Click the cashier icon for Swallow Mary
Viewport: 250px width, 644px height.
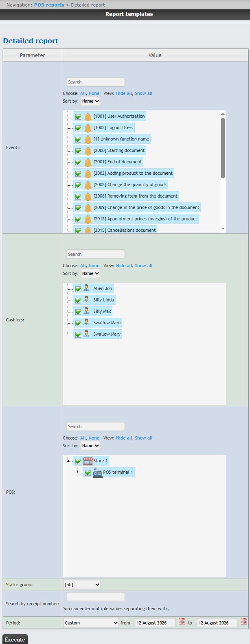pyautogui.click(x=86, y=334)
